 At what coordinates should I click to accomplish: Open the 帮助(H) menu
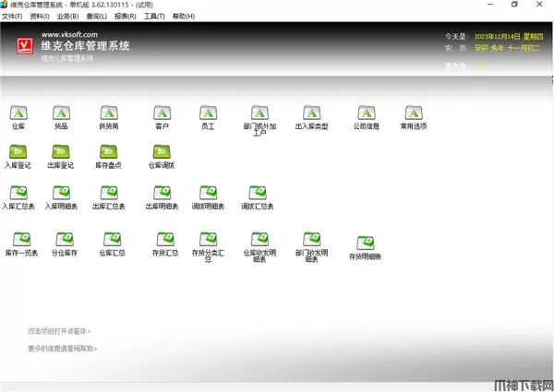[x=184, y=17]
